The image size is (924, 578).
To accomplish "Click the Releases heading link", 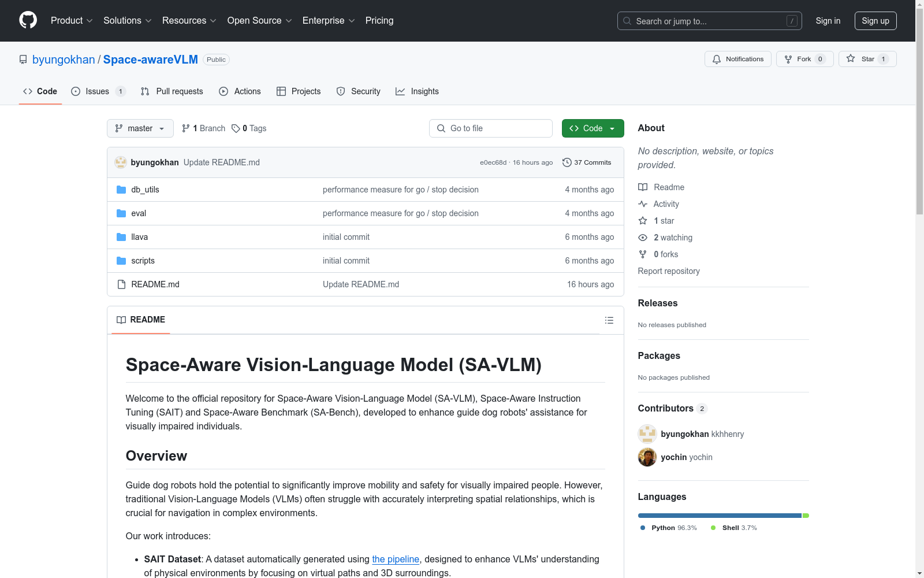I will (658, 303).
